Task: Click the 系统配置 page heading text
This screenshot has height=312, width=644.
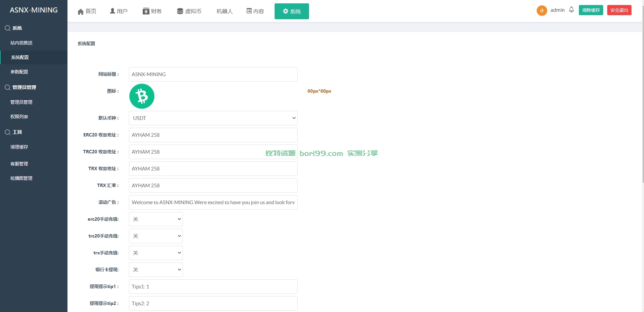Action: click(x=86, y=43)
